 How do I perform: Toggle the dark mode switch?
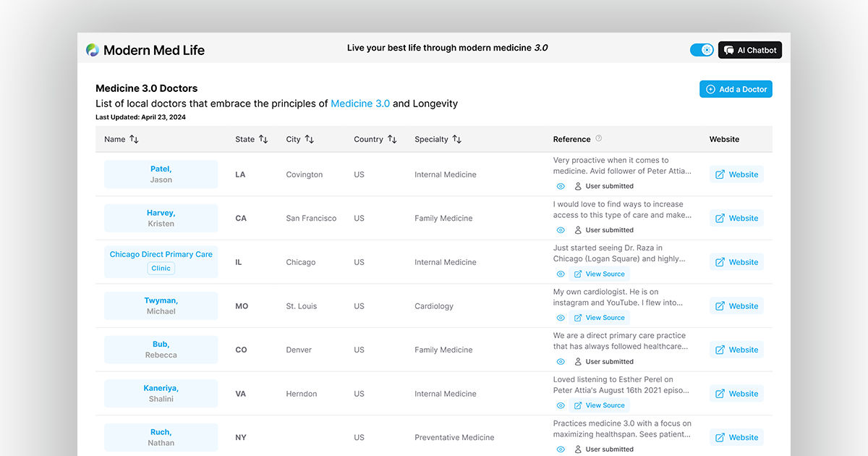click(702, 50)
